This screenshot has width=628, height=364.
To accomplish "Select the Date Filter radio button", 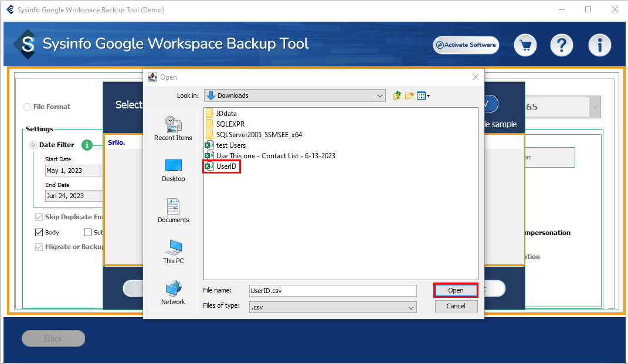I will 33,145.
